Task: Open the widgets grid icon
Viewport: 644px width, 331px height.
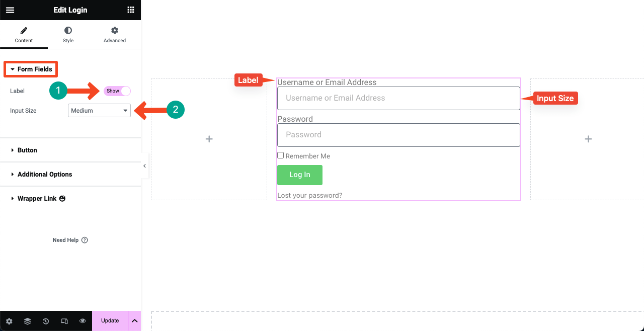Action: tap(131, 10)
